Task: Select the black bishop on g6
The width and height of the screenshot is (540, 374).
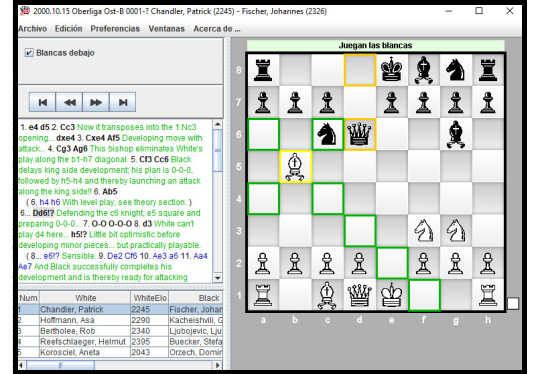Action: (x=456, y=134)
